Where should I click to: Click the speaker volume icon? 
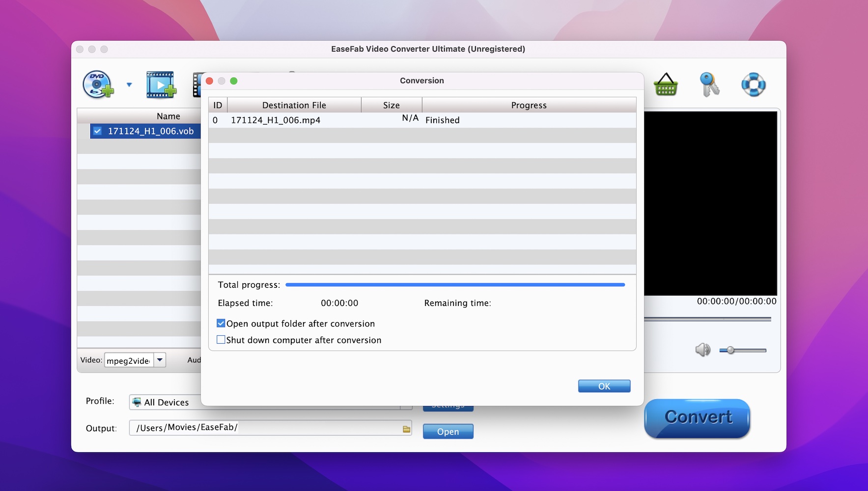703,350
